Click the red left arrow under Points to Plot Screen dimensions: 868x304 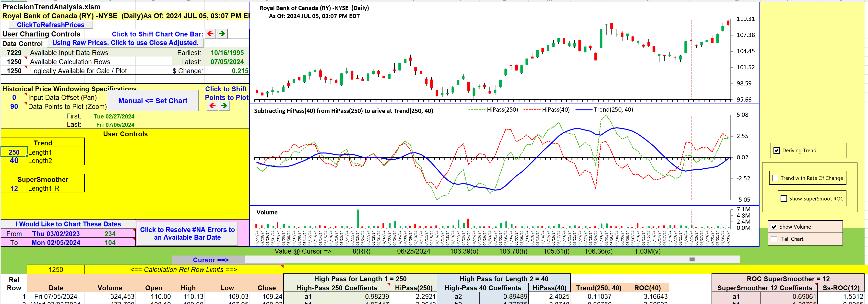point(213,106)
